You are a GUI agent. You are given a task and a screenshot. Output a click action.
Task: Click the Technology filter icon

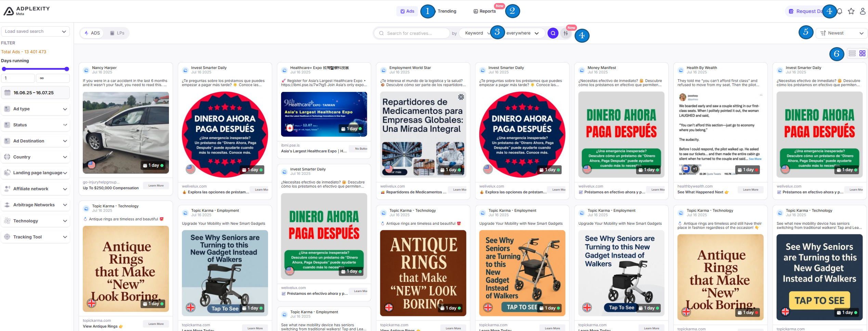click(7, 221)
